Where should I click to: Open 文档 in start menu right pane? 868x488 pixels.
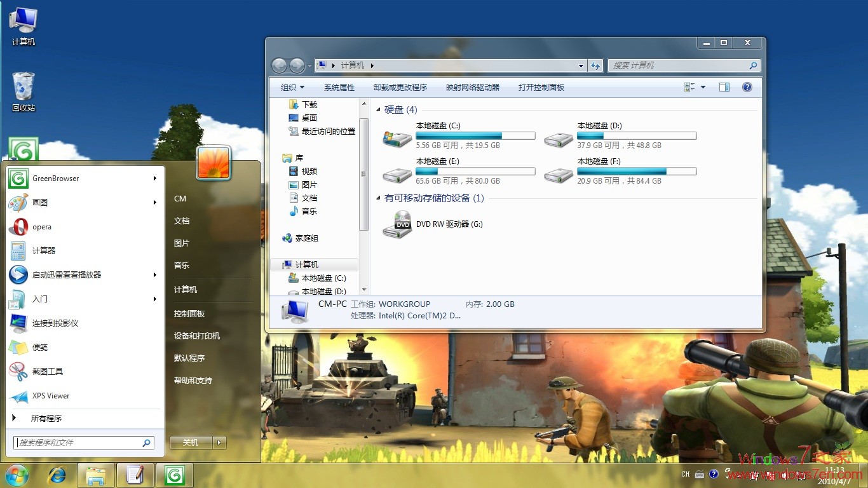click(x=182, y=221)
